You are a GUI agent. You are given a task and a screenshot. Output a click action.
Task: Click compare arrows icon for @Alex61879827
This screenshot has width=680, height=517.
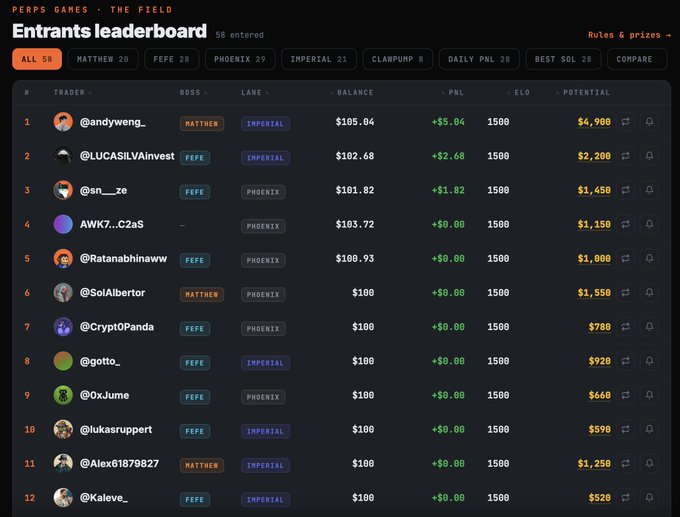pyautogui.click(x=625, y=464)
